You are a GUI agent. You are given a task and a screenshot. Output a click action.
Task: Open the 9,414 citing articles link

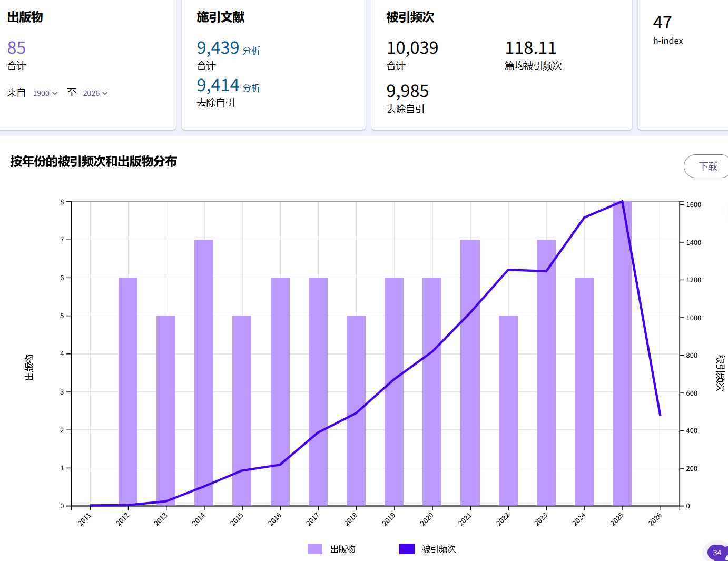pyautogui.click(x=218, y=85)
